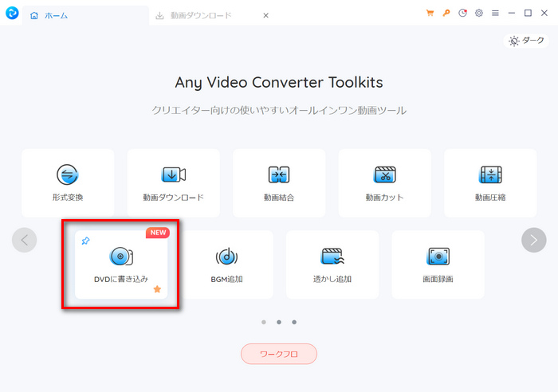
Task: Open the DVDに書き込み burn tool
Action: tap(121, 265)
